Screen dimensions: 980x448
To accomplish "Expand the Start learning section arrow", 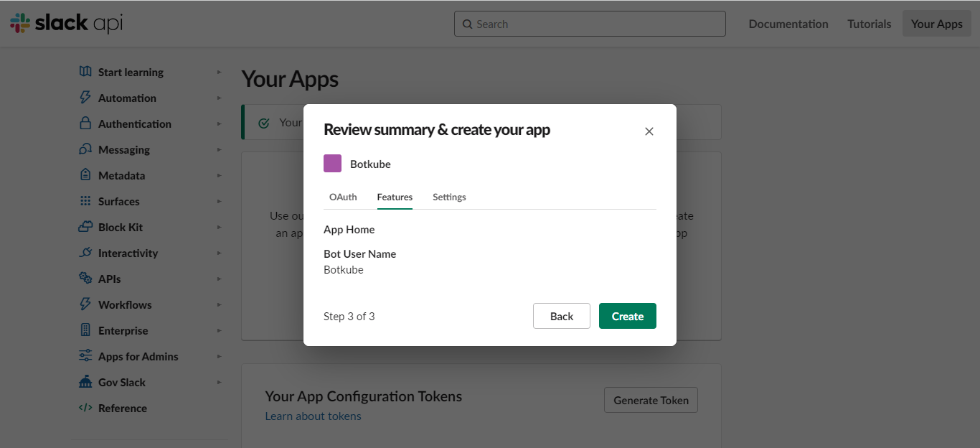I will tap(220, 72).
